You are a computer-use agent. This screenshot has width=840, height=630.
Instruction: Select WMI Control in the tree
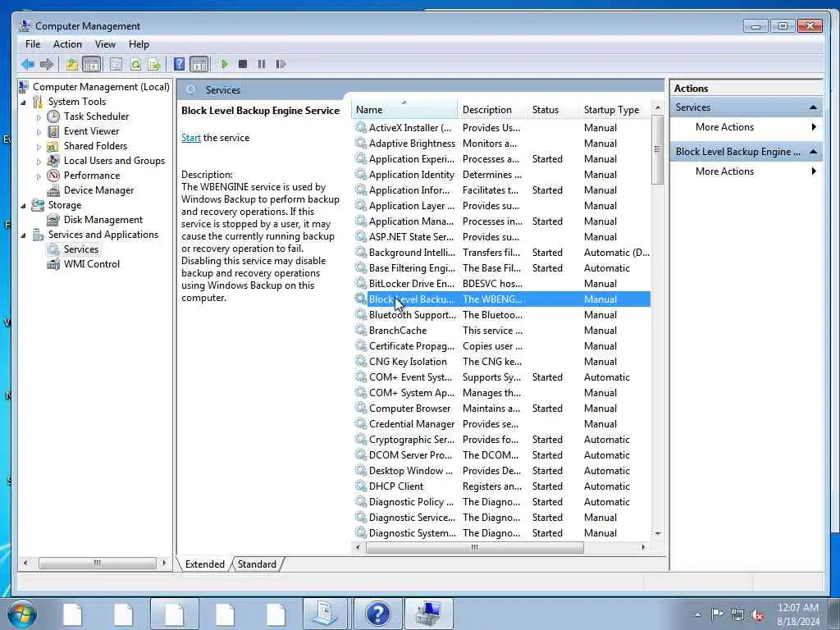point(92,264)
